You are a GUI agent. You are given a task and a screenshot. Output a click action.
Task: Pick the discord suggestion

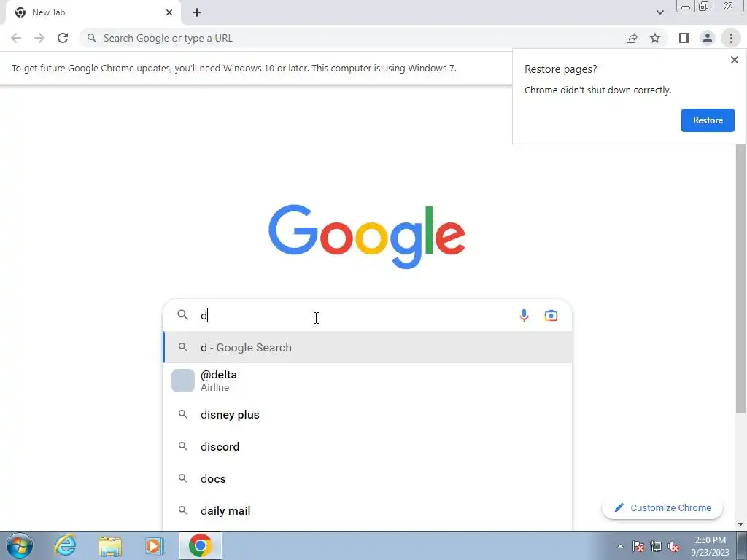pyautogui.click(x=368, y=447)
